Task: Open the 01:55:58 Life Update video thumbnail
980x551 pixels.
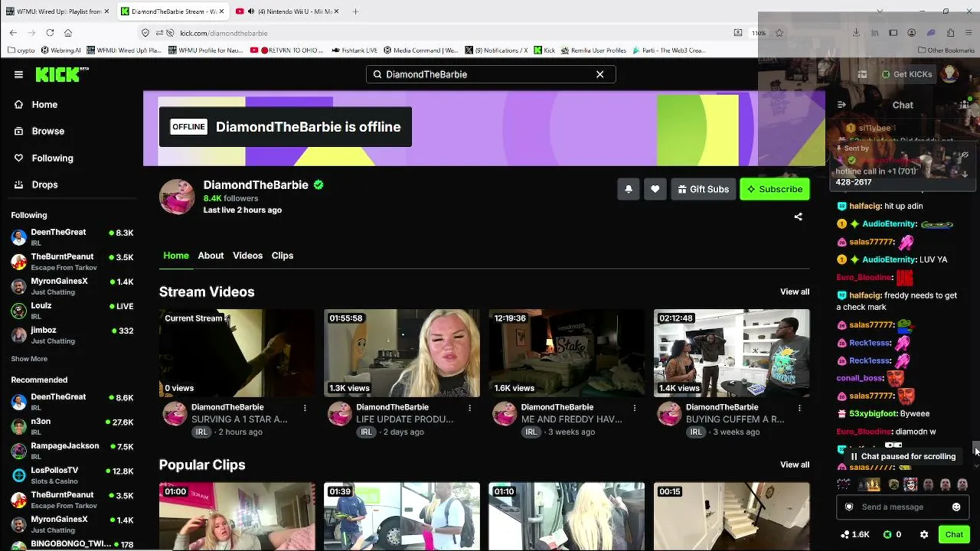Action: click(402, 353)
